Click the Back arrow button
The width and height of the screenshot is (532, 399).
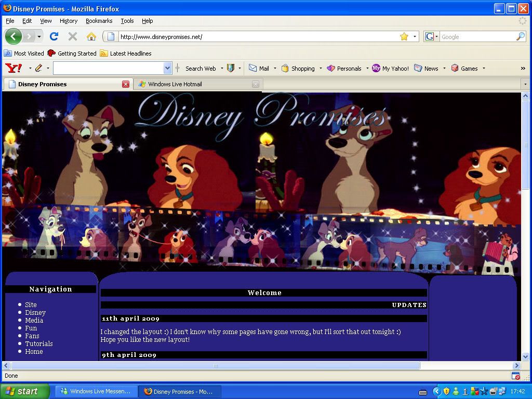tap(14, 36)
